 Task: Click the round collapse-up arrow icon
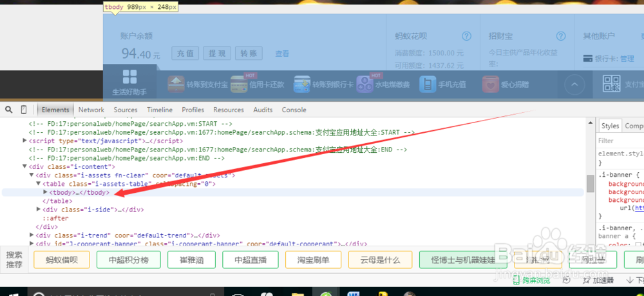tap(574, 84)
